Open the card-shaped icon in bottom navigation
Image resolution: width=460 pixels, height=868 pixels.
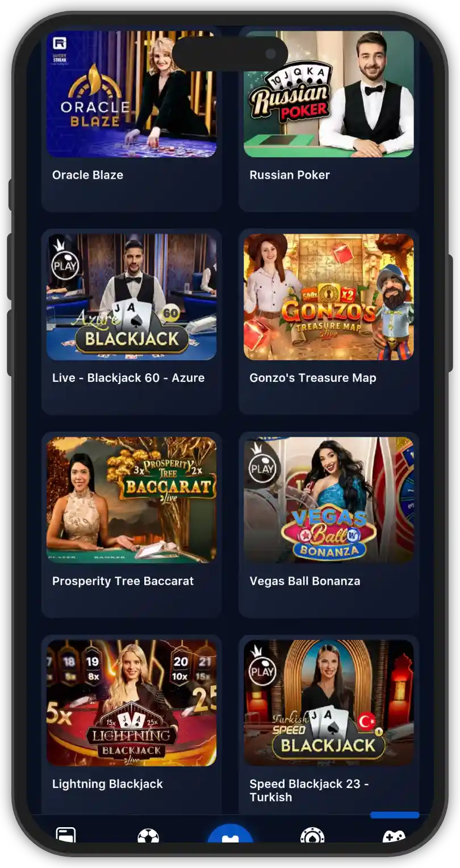(x=66, y=836)
